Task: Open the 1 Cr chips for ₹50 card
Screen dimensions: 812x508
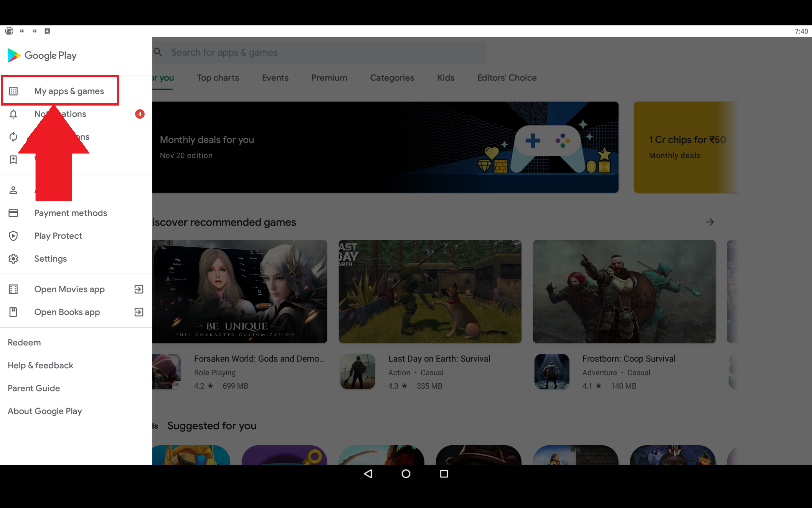Action: tap(686, 147)
